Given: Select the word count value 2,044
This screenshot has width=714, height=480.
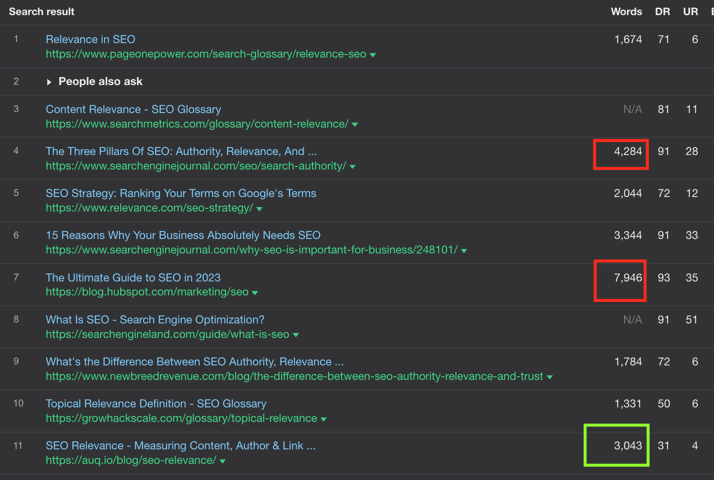Looking at the screenshot, I should click(628, 193).
